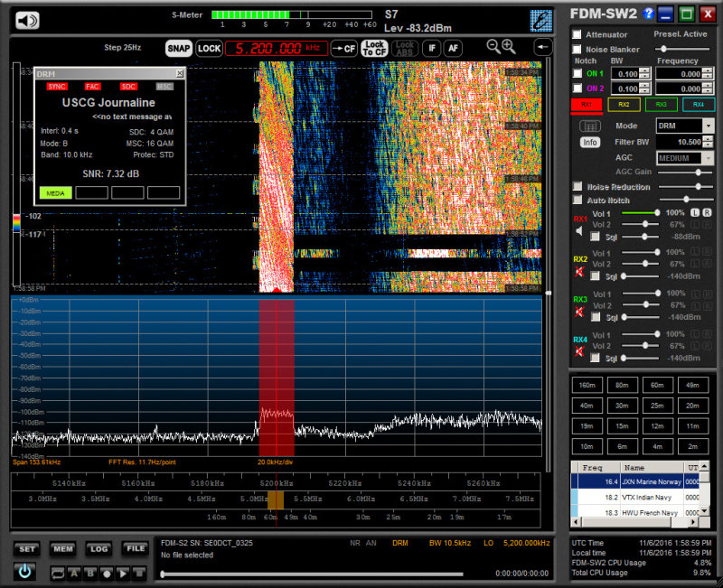Screen dimensions: 723x588
Task: Select the RX4 receiver tab
Action: pos(699,105)
